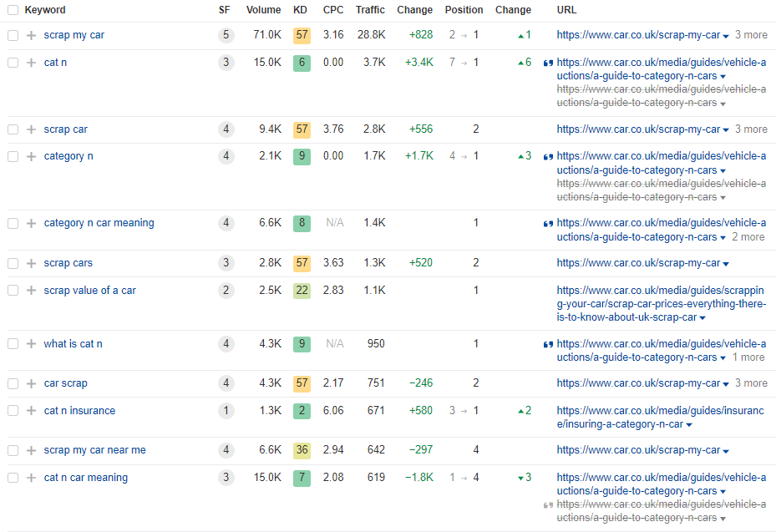The width and height of the screenshot is (776, 532).
Task: Sort table by Position column header
Action: coord(464,10)
